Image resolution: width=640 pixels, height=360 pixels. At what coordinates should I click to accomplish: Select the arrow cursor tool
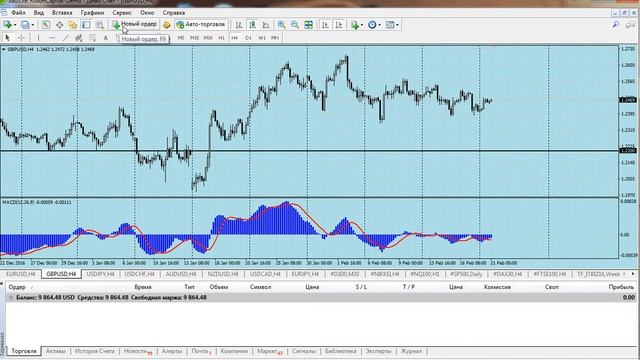pyautogui.click(x=7, y=38)
